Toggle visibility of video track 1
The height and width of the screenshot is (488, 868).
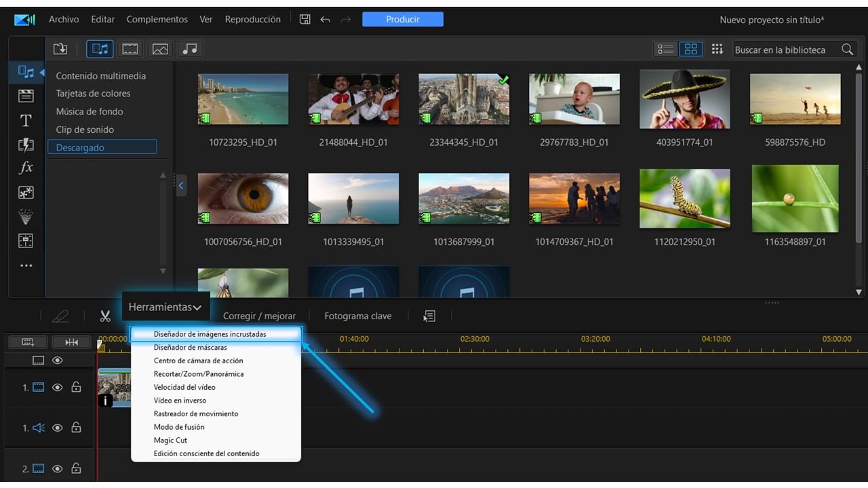pyautogui.click(x=58, y=387)
